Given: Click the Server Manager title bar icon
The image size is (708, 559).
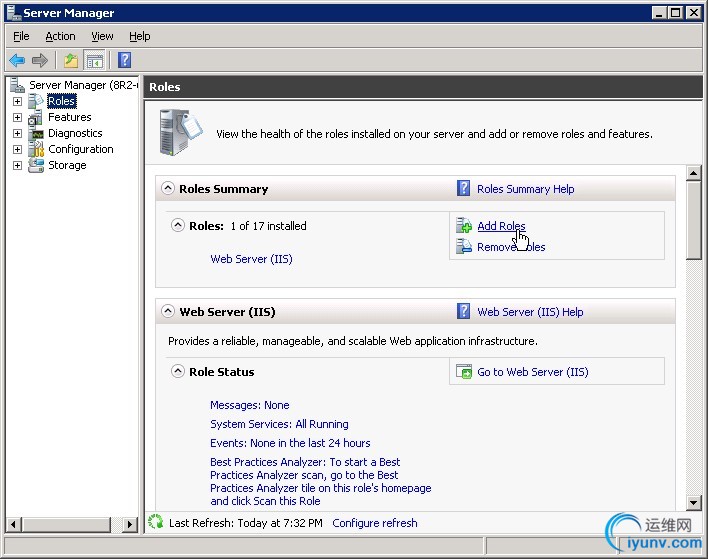Looking at the screenshot, I should (14, 13).
